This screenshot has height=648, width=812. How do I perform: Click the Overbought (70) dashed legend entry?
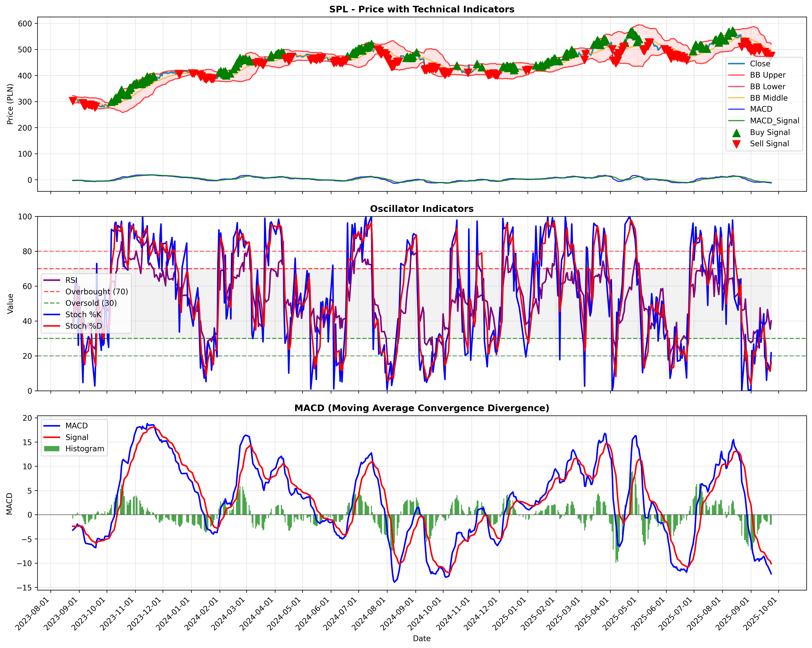click(x=86, y=292)
